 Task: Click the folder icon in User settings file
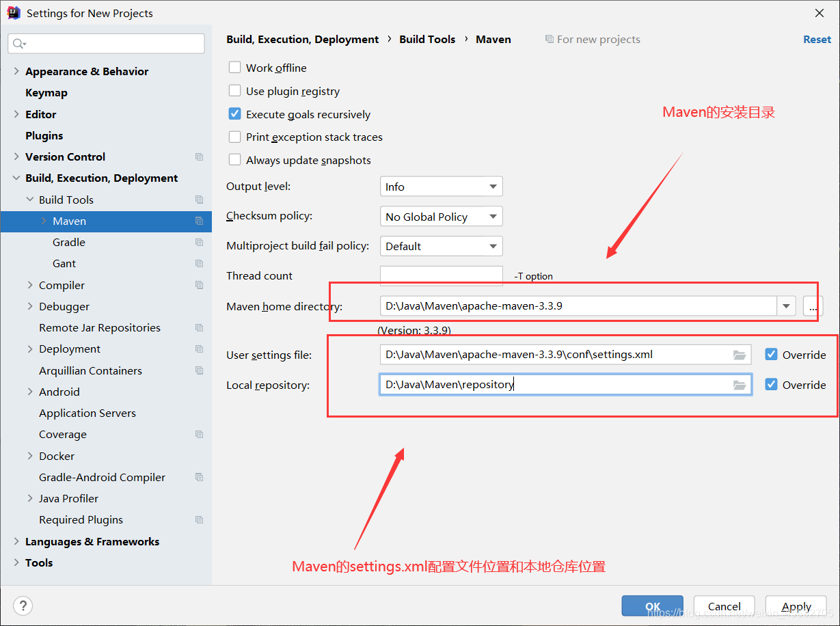pos(739,355)
